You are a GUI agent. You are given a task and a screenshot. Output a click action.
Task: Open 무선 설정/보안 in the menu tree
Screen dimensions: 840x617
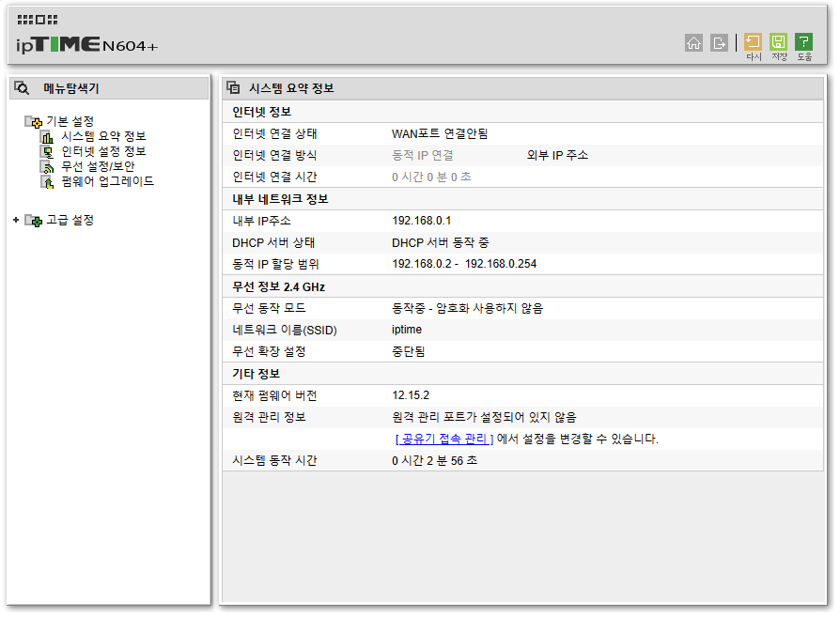pyautogui.click(x=98, y=166)
